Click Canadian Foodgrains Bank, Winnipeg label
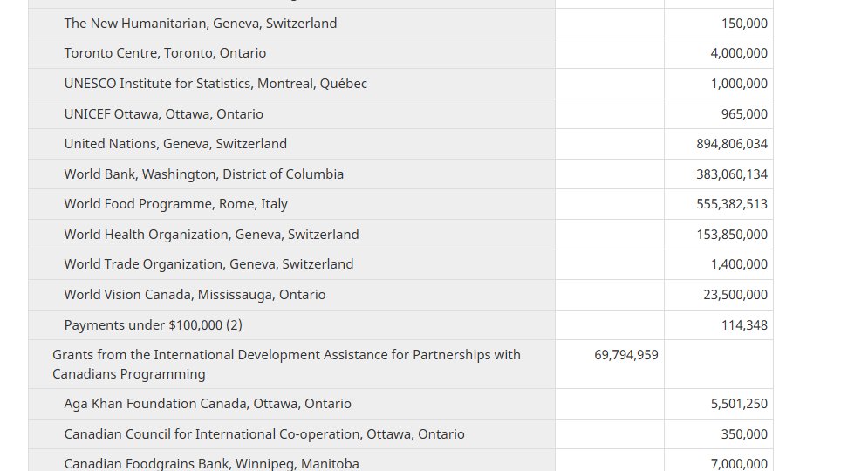The image size is (868, 471). point(211,464)
